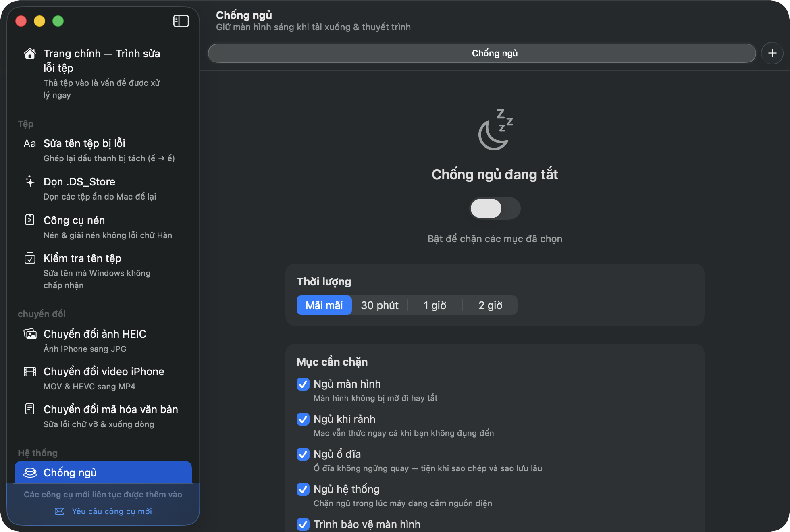Click 'Chặn ngủ trong lúc máy đang cắm nguồn điện'
Screen dimensions: 790x532
pyautogui.click(x=403, y=503)
